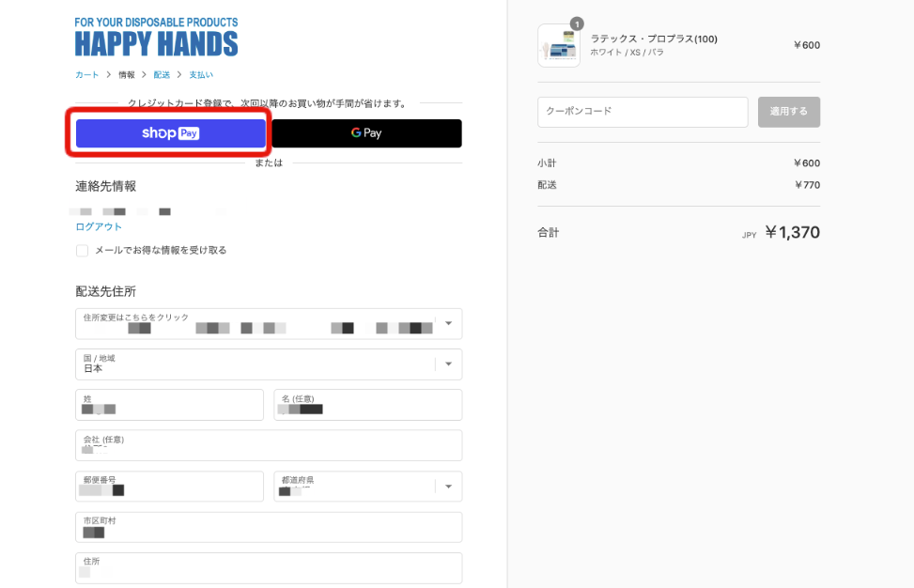The height and width of the screenshot is (588, 914).
Task: Click the product name ラテックス・プロプラス(100)
Action: tap(654, 39)
